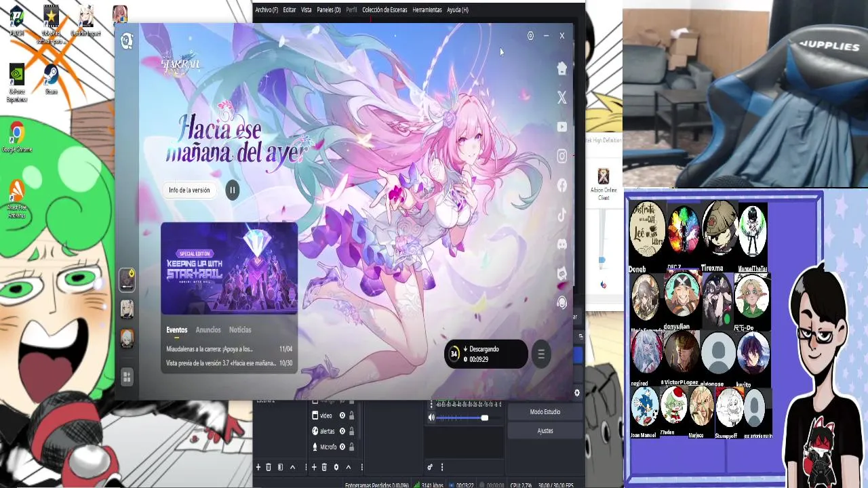Screen dimensions: 868x488
Task: Select the second game icon in launcher sidebar
Action: 127,309
